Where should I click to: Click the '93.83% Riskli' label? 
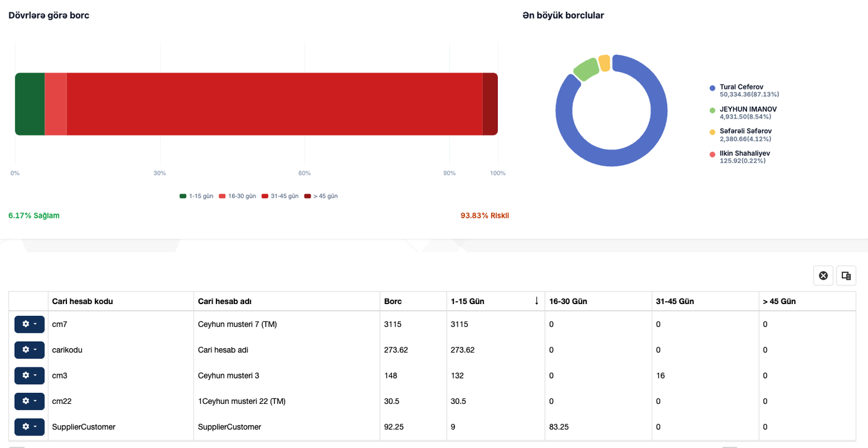tap(485, 215)
